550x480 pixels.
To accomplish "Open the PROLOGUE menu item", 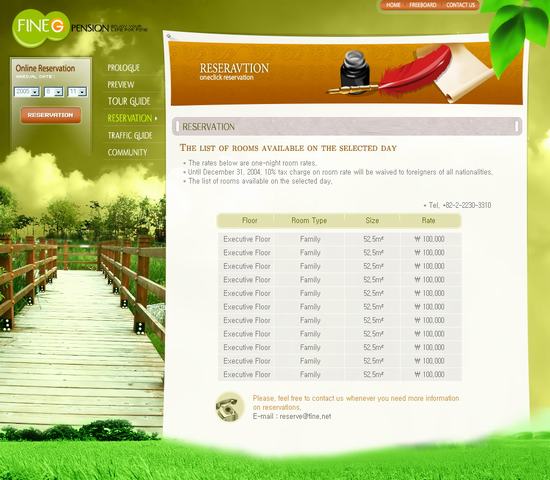I will coord(123,68).
